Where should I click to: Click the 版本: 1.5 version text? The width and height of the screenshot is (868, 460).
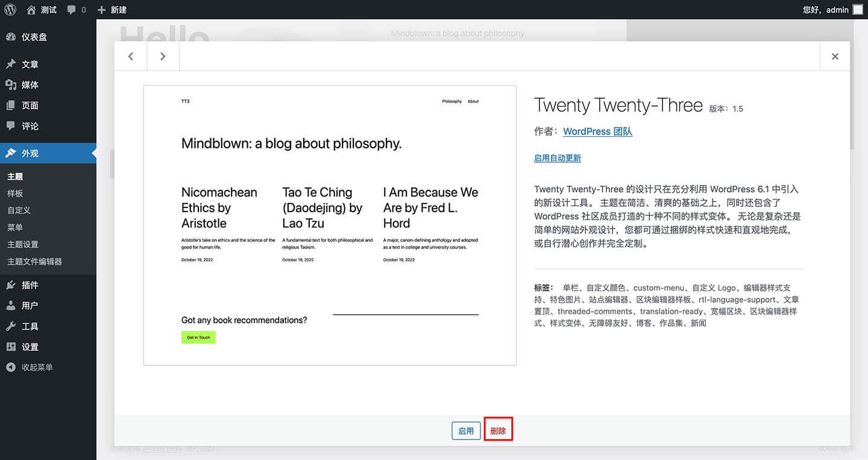pos(726,109)
